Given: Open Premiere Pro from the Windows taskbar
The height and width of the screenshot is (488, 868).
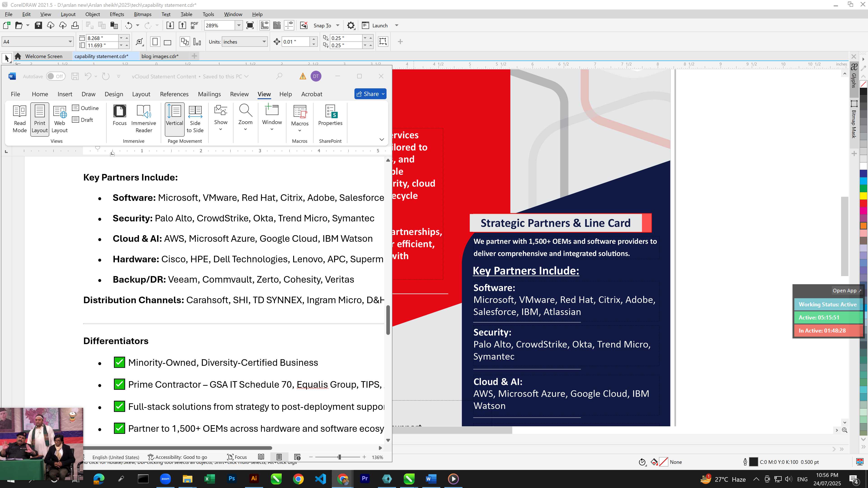Looking at the screenshot, I should click(365, 479).
